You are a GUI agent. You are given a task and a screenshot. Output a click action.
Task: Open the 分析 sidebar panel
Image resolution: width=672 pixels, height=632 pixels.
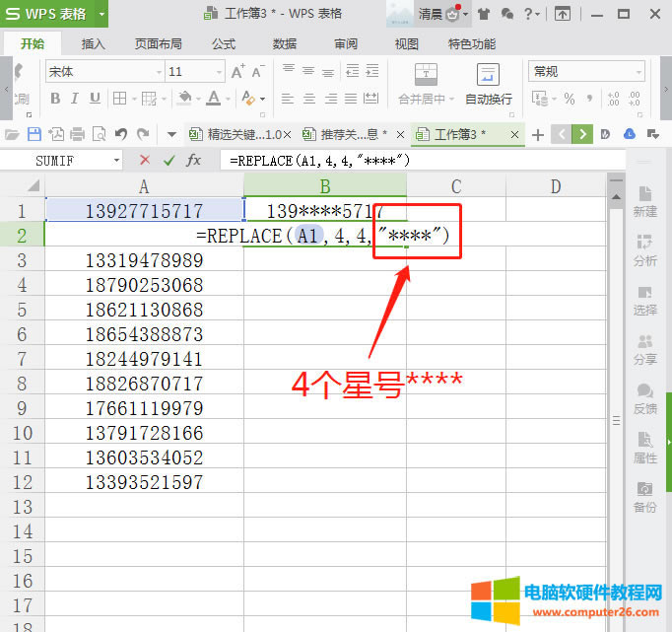[645, 249]
